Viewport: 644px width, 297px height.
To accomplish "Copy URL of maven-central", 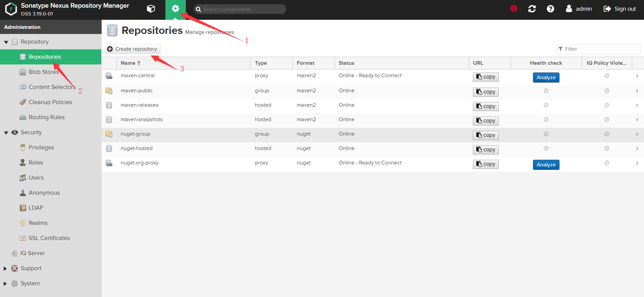I will coord(486,77).
